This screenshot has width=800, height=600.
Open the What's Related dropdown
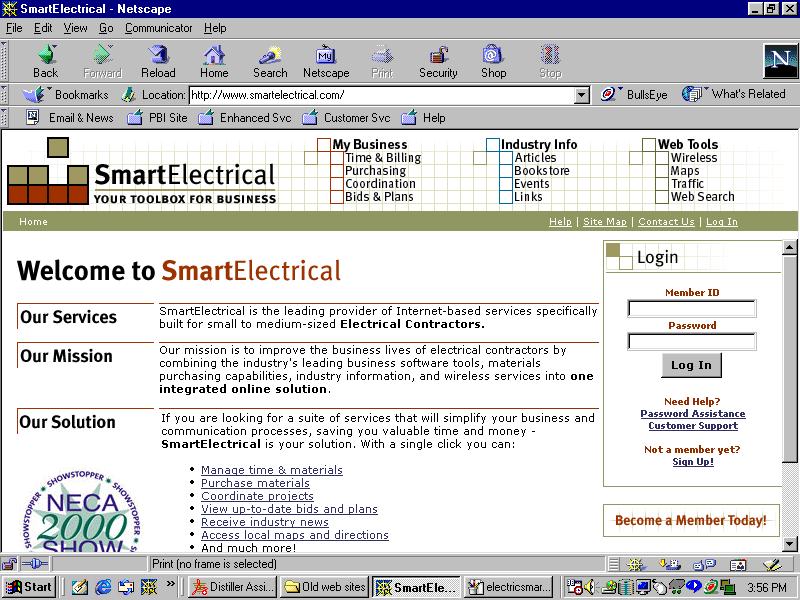(734, 94)
